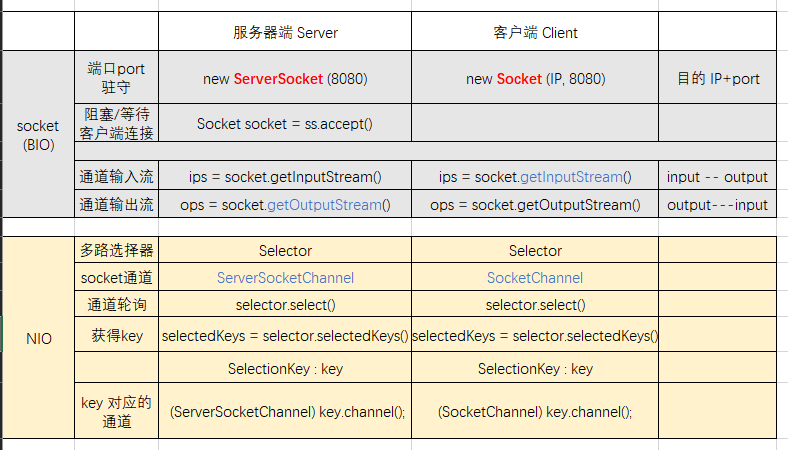The height and width of the screenshot is (450, 788).
Task: Click the blue getOutputStream text in server column
Action: (325, 205)
